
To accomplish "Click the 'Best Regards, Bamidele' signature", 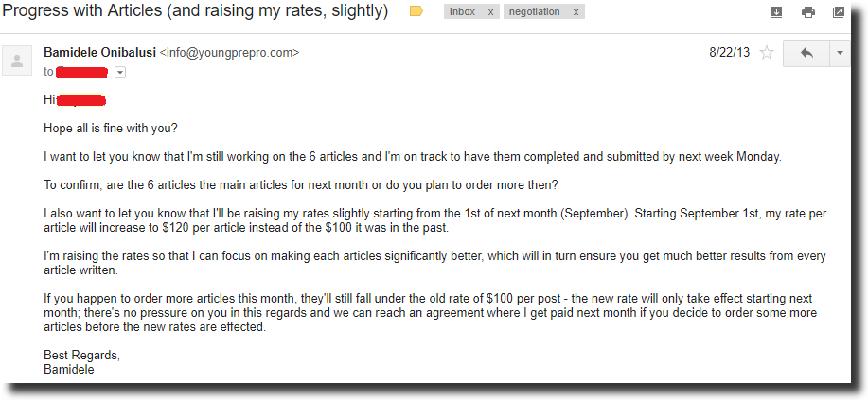I will click(x=81, y=362).
